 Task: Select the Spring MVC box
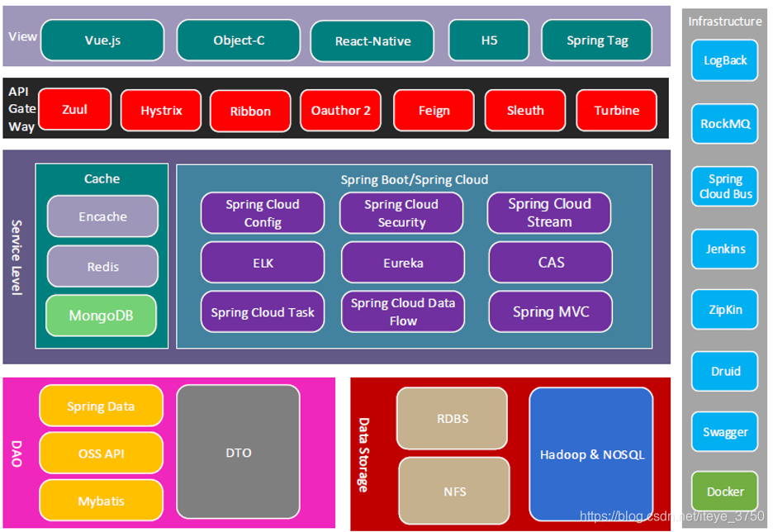click(551, 311)
